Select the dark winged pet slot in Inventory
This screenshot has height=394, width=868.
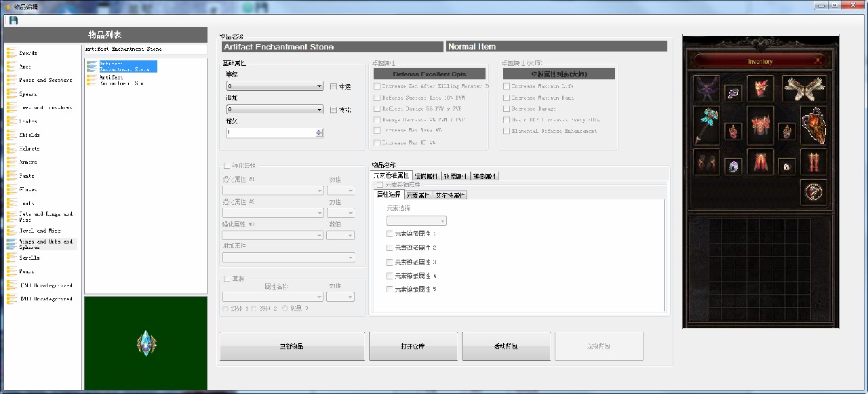(707, 89)
